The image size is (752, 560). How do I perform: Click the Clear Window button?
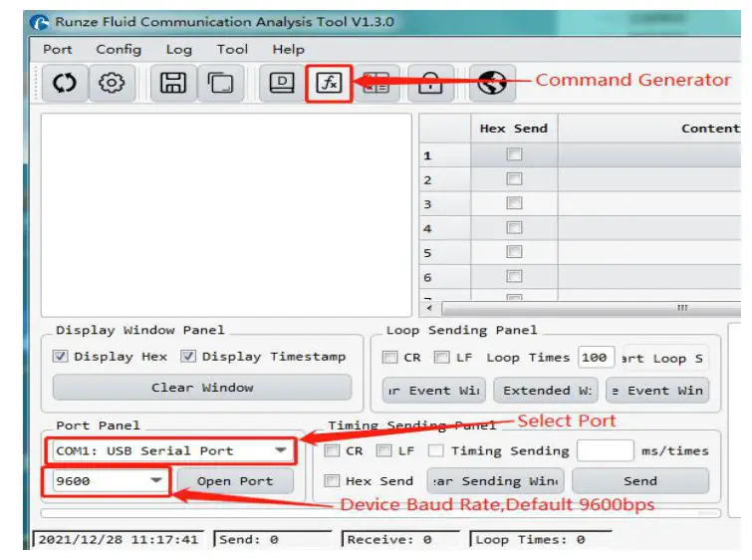(202, 388)
